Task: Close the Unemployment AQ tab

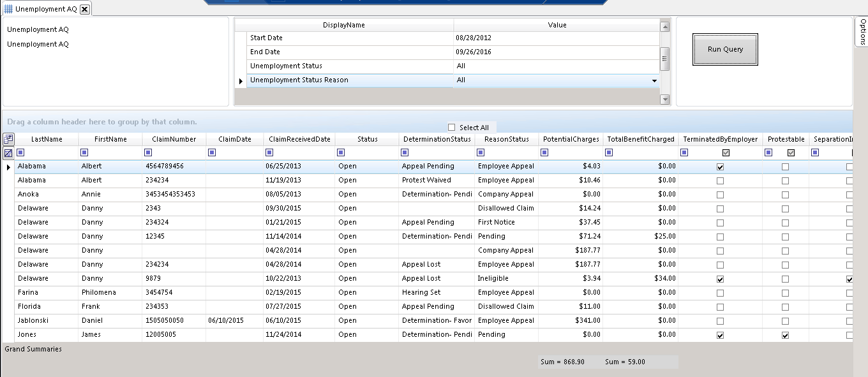Action: (84, 9)
